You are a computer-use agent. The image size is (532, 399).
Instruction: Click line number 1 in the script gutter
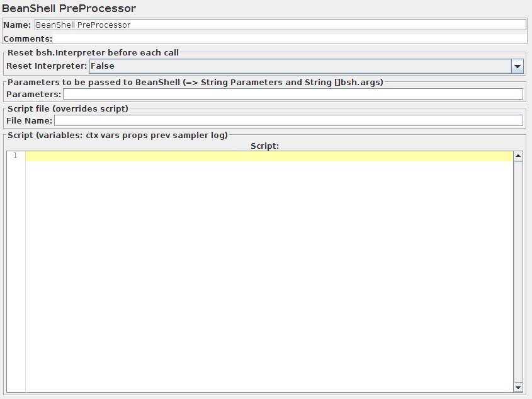14,155
